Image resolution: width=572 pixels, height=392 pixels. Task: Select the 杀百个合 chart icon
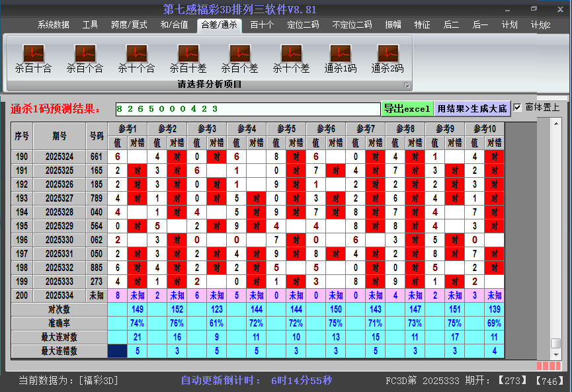(85, 54)
